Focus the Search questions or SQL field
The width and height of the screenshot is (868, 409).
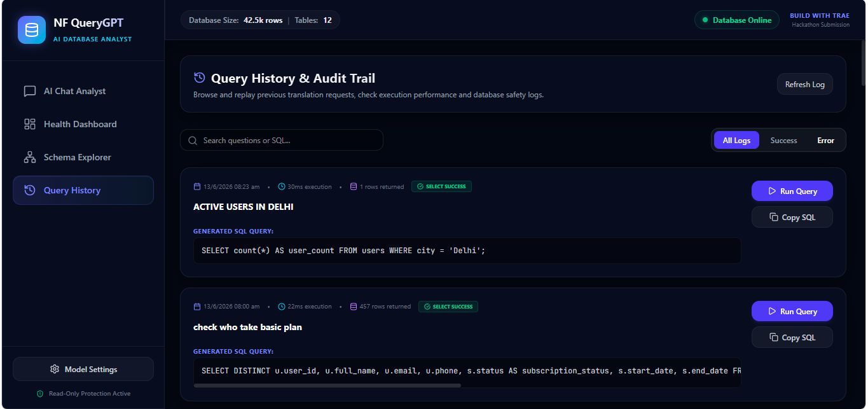tap(282, 140)
